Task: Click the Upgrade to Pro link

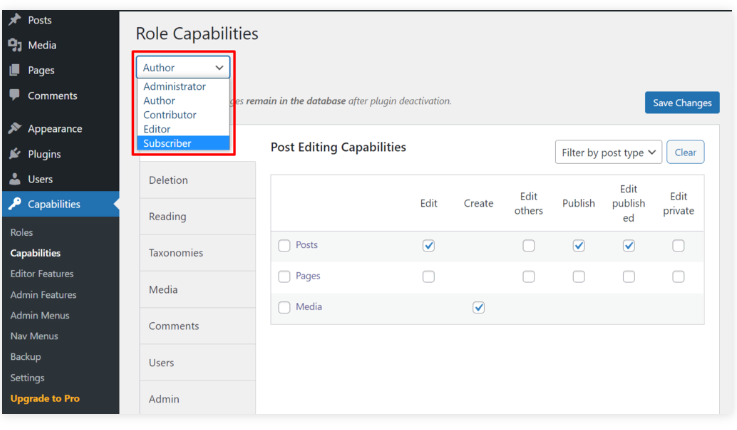Action: (45, 399)
